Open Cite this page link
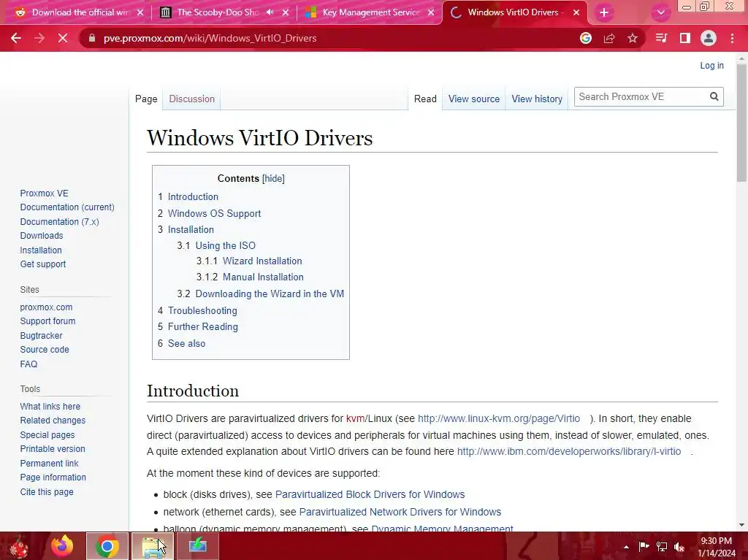The width and height of the screenshot is (748, 560). (47, 492)
